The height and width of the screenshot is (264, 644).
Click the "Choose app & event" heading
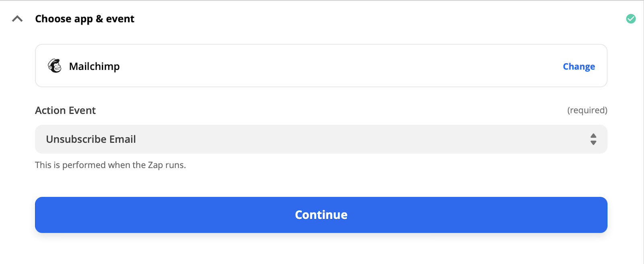[85, 19]
